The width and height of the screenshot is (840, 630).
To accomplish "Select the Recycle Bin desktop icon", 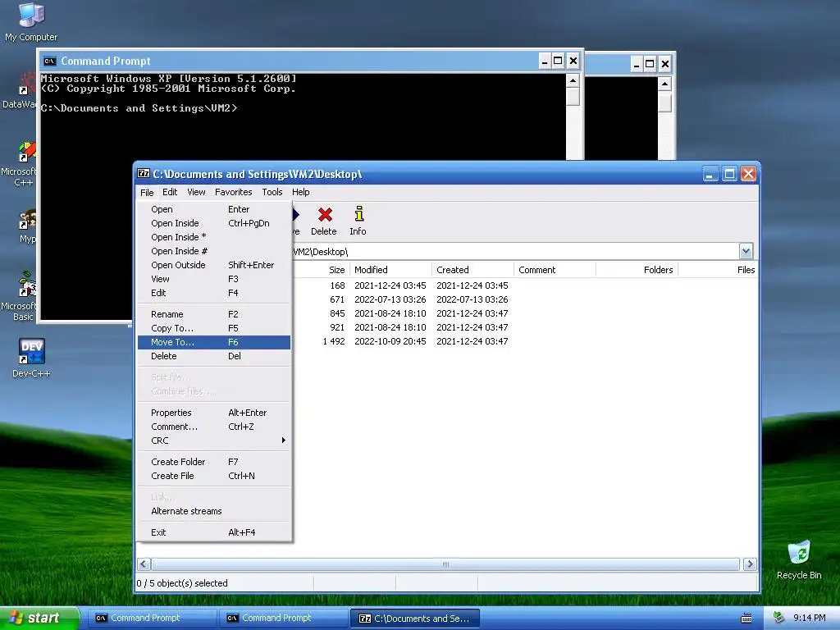I will (799, 559).
